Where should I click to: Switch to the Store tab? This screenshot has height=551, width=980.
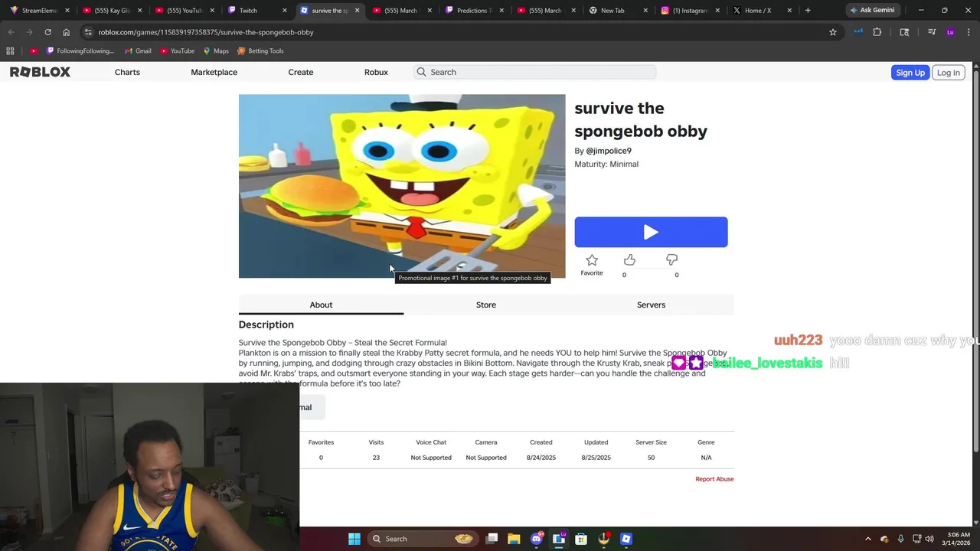point(486,305)
